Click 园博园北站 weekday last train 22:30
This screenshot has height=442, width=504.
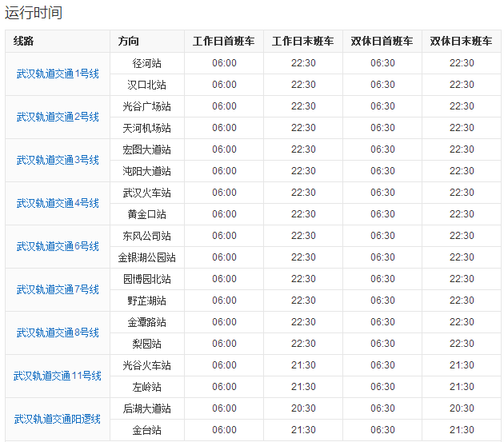click(303, 279)
